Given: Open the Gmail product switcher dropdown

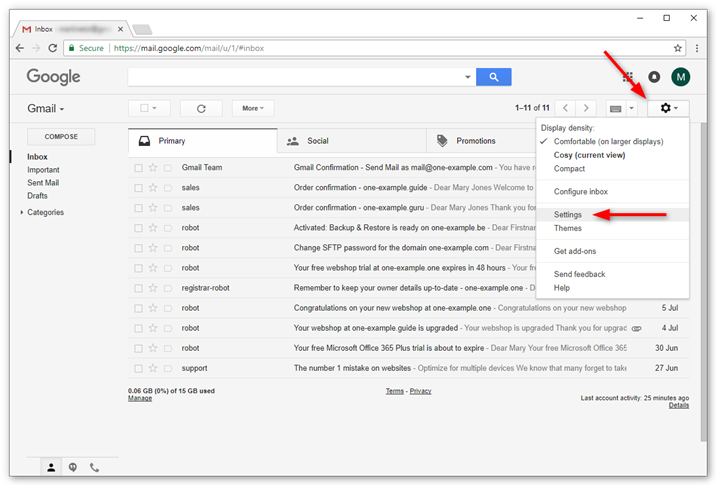Looking at the screenshot, I should pos(46,108).
